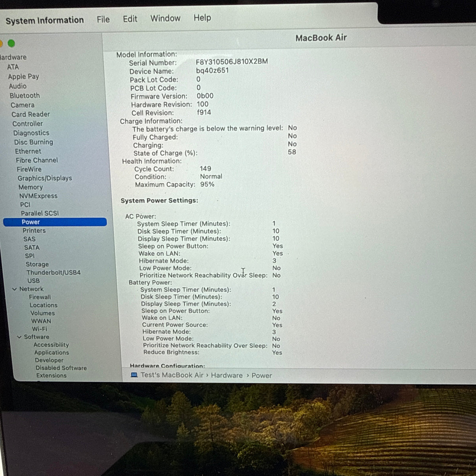The image size is (476, 476).
Task: Click the Cycle Count value 149
Action: tap(205, 169)
